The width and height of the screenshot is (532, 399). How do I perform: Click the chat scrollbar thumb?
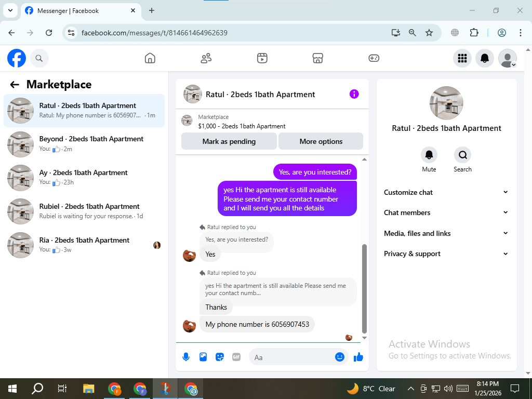tap(364, 289)
